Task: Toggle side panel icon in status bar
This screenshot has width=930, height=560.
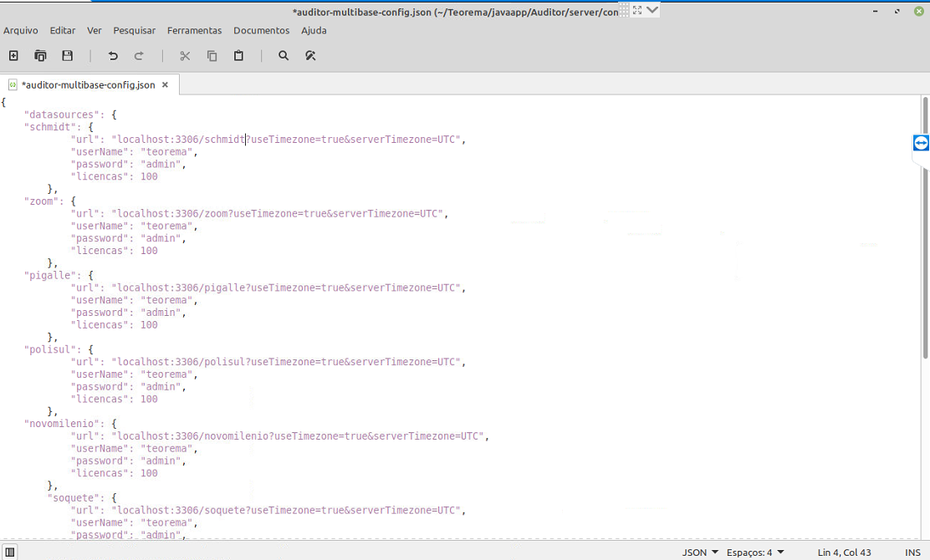Action: (9, 552)
